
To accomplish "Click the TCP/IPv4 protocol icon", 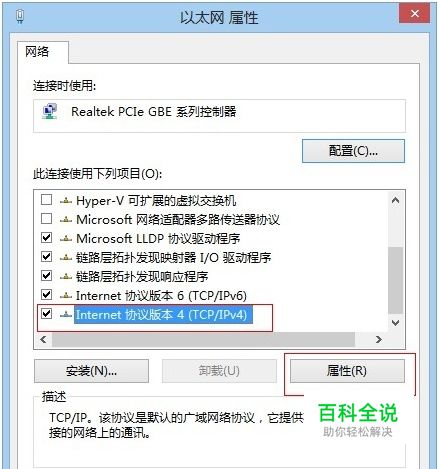I will click(x=66, y=314).
